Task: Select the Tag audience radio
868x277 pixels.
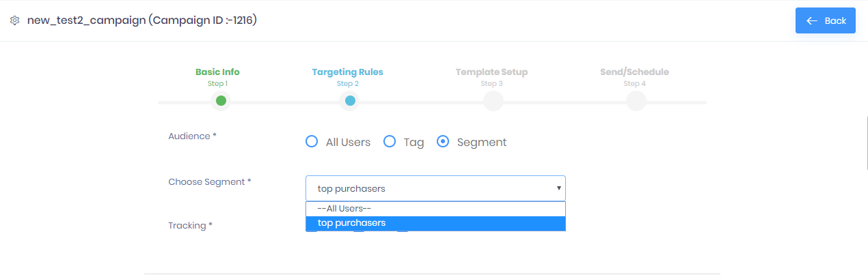Action: (390, 142)
